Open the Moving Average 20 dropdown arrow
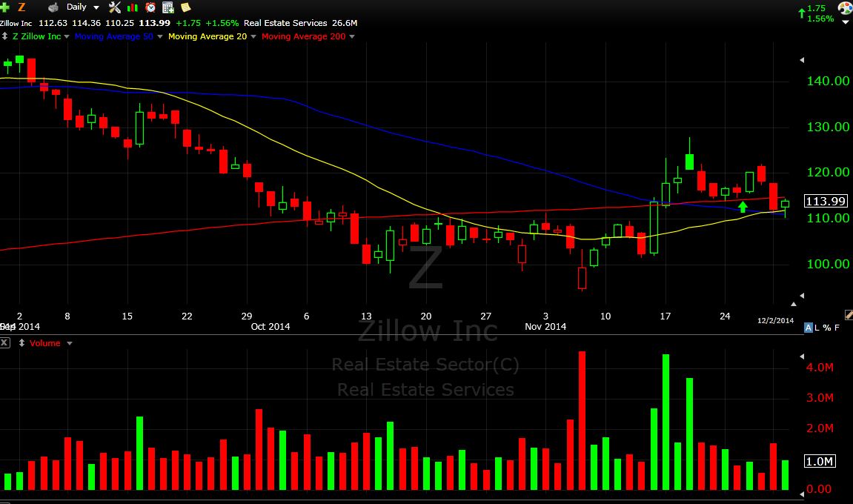 click(x=253, y=36)
